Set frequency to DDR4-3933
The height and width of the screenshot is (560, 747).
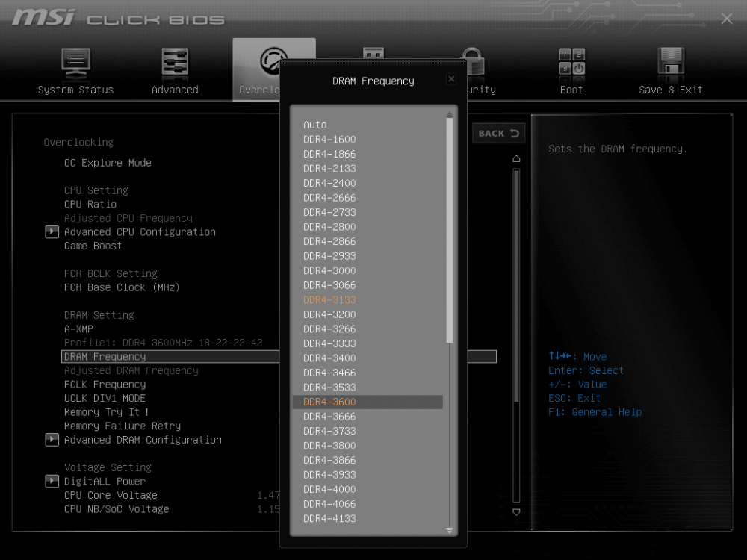coord(329,475)
